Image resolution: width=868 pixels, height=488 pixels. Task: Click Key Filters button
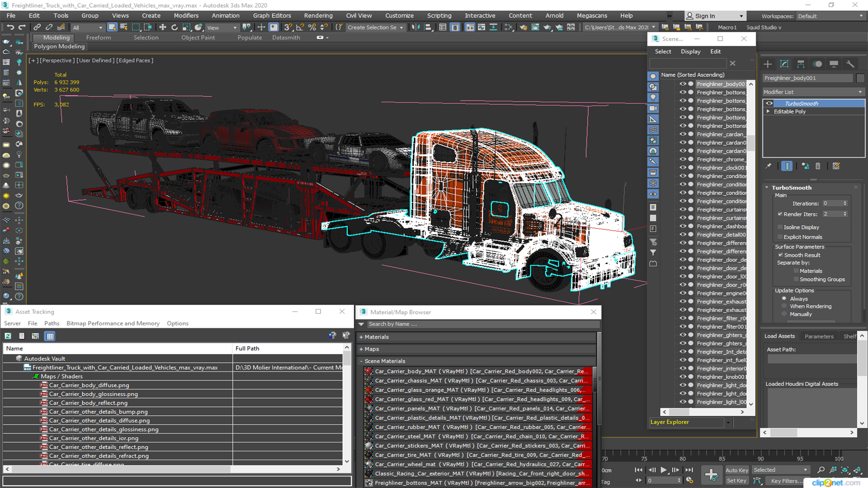787,481
